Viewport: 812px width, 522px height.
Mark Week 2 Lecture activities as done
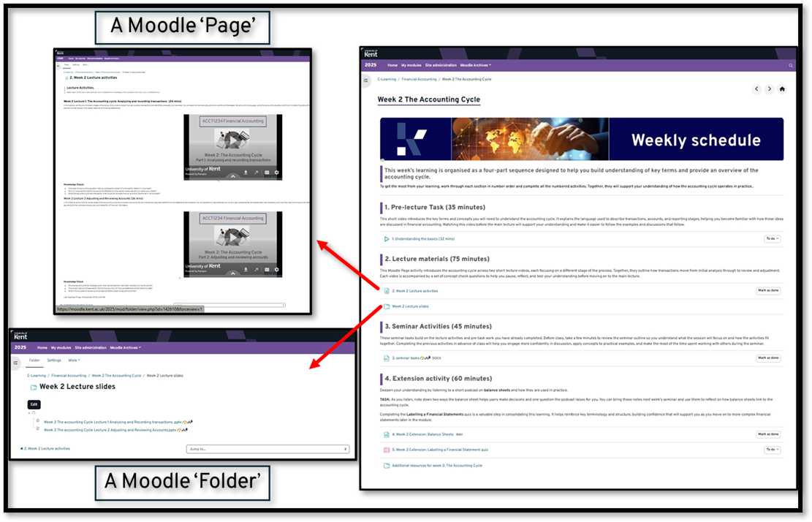point(768,290)
